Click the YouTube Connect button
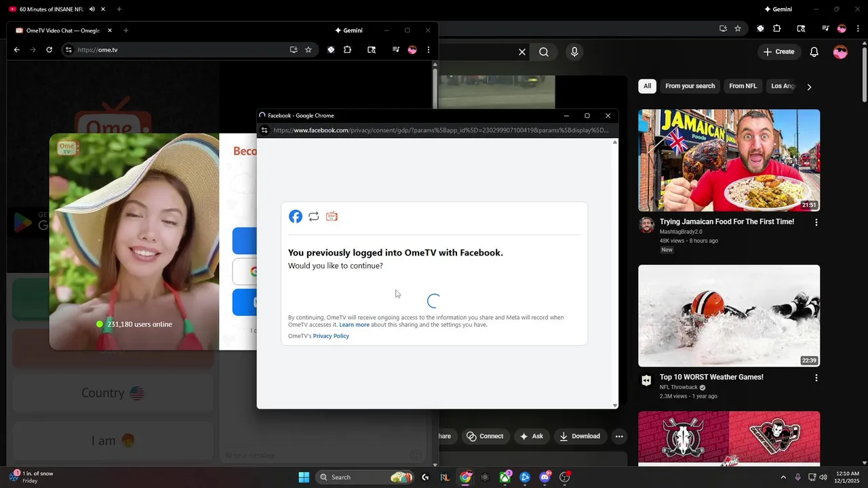This screenshot has height=488, width=868. pos(485,436)
